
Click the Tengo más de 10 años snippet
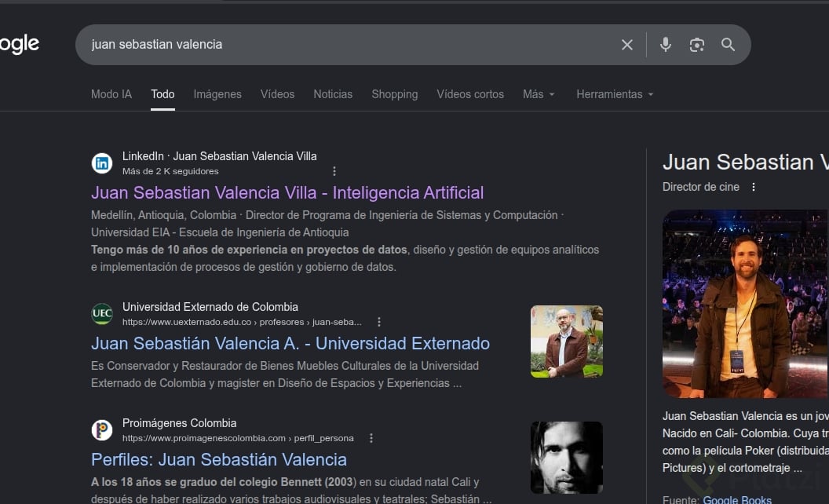click(x=345, y=258)
